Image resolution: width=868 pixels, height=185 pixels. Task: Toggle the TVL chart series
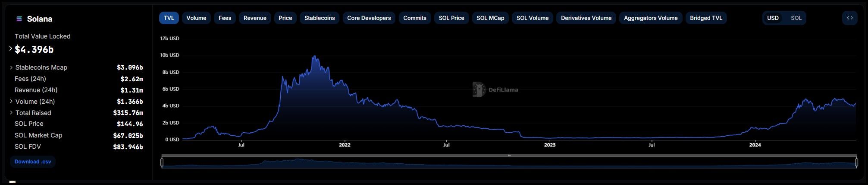pyautogui.click(x=169, y=18)
